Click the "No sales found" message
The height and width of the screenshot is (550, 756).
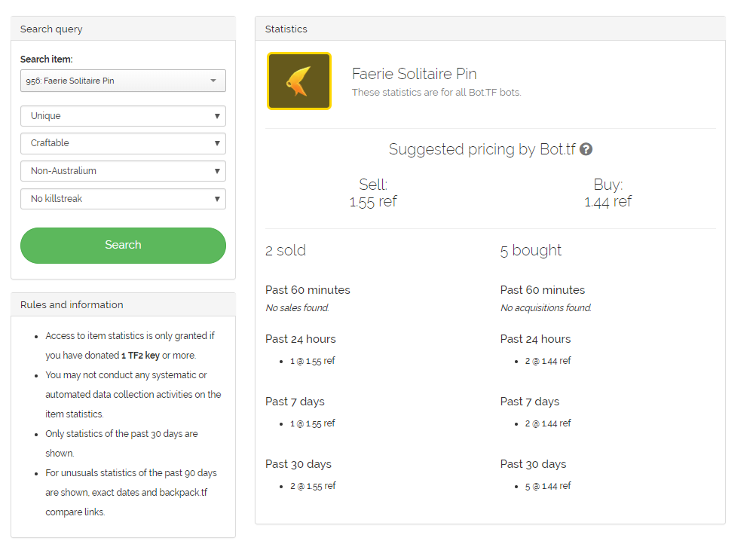click(297, 307)
